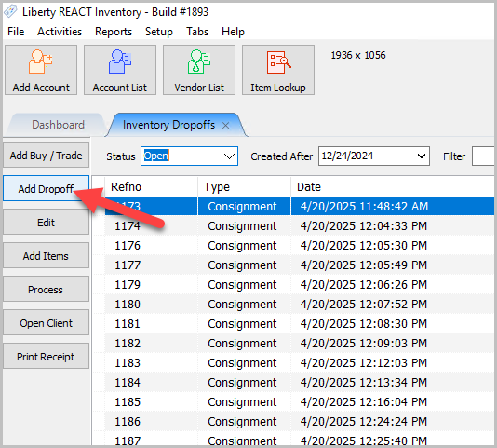Sort by the Date column header
The width and height of the screenshot is (497, 448).
click(x=393, y=187)
